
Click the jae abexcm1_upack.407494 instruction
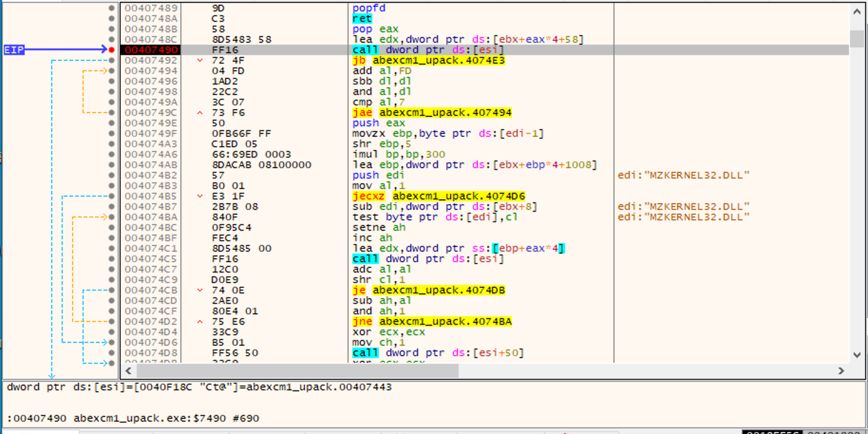pos(432,113)
